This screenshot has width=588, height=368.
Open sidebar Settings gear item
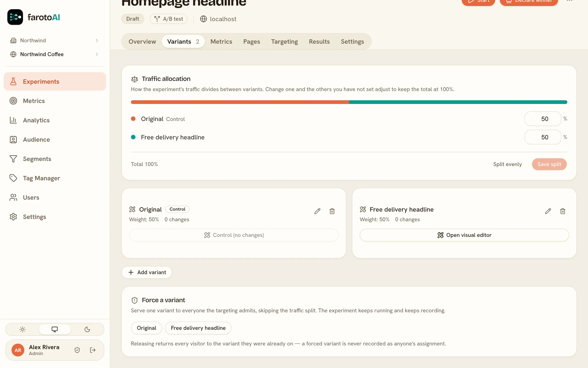(55, 217)
